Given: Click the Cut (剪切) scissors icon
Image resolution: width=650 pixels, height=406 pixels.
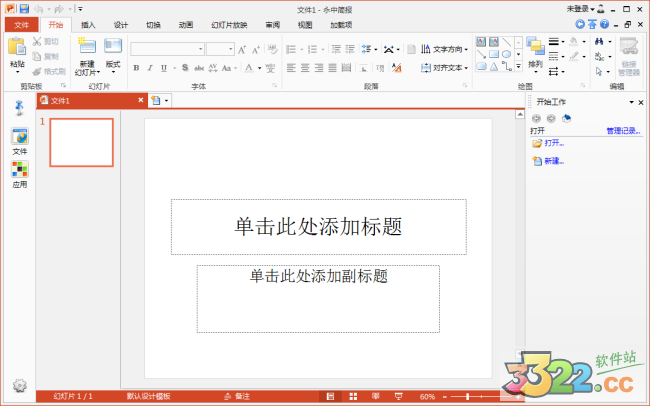Looking at the screenshot, I should pyautogui.click(x=37, y=41).
